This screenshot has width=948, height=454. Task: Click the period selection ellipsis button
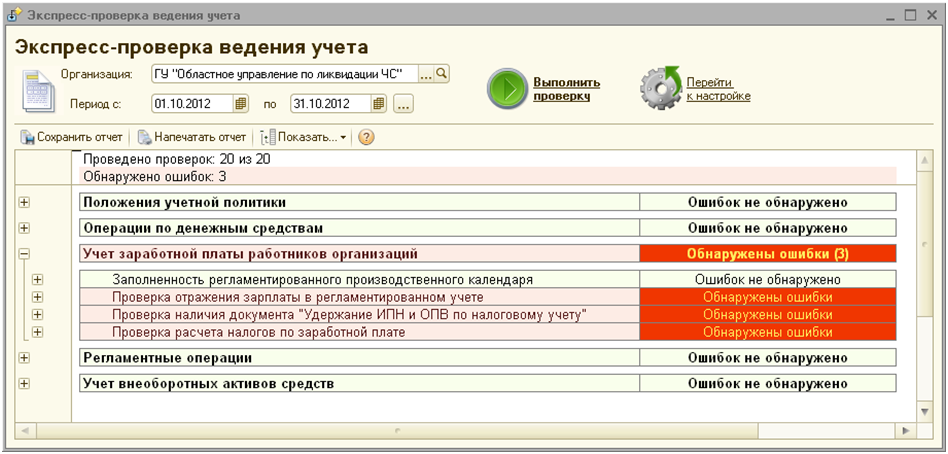pos(403,103)
